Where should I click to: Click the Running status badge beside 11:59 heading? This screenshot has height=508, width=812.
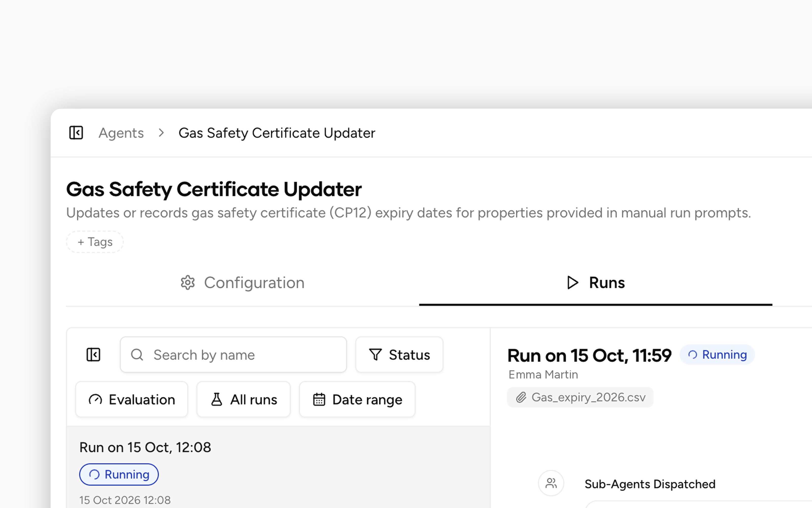point(717,355)
